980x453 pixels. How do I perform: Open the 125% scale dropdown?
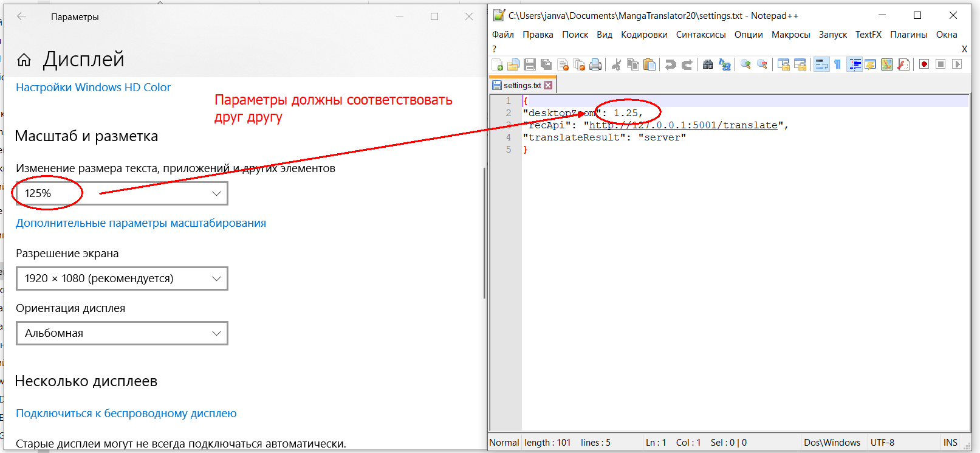[122, 193]
